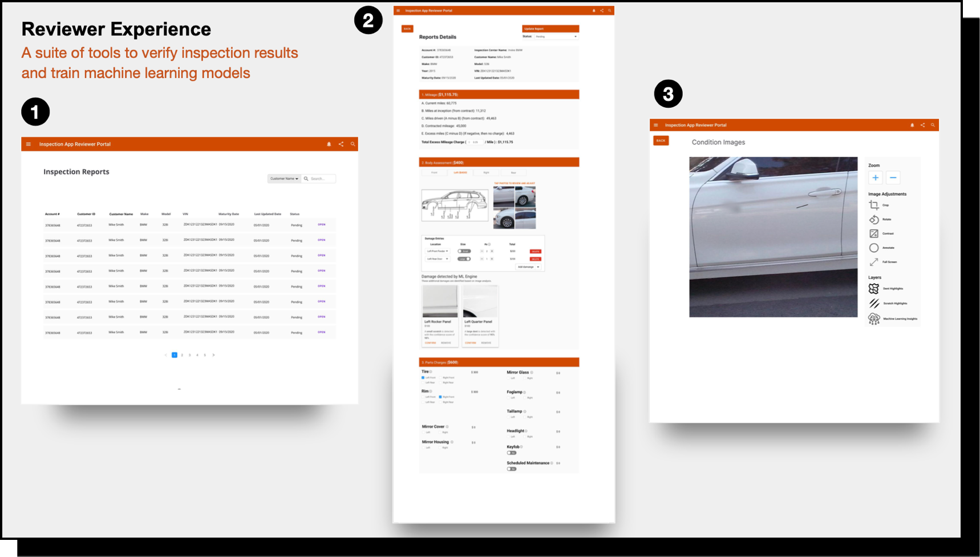The width and height of the screenshot is (980, 557).
Task: Select the Annotate circle tool
Action: click(874, 248)
